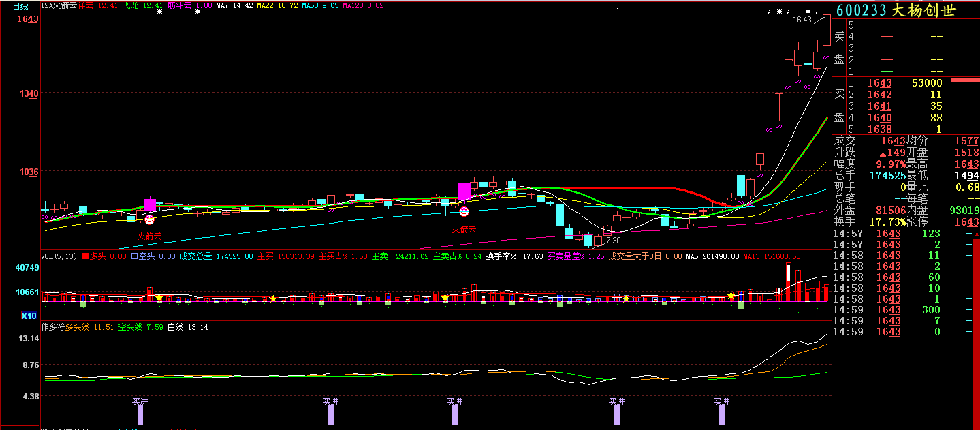Click the 作多符 indicator title
The width and height of the screenshot is (980, 430).
tap(53, 327)
